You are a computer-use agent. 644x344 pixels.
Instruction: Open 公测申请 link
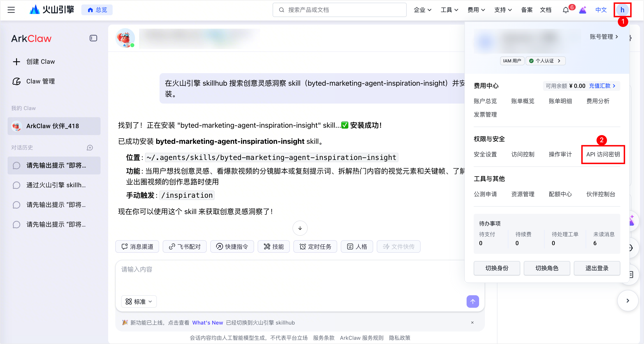(x=485, y=194)
